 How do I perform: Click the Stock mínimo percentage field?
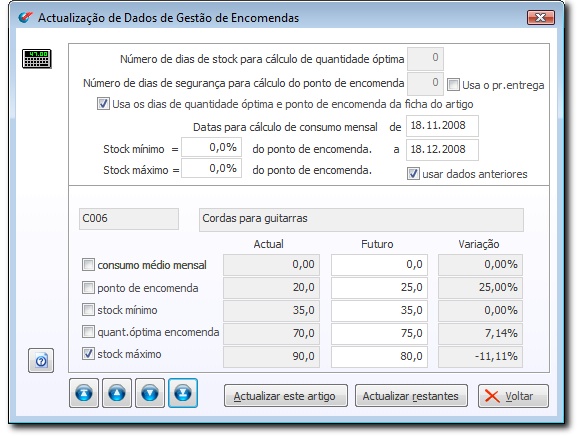[211, 147]
